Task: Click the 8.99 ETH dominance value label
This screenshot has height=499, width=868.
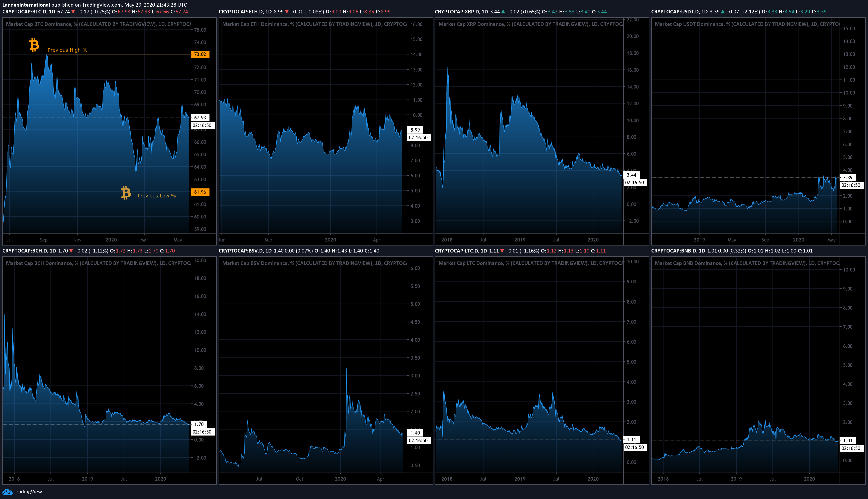Action: [x=415, y=130]
